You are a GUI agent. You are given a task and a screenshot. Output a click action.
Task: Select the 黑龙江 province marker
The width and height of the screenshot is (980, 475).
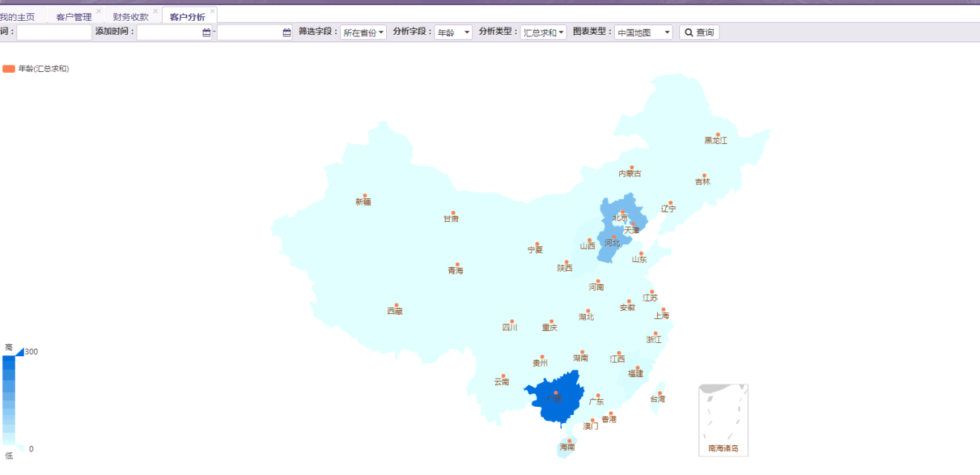click(717, 135)
